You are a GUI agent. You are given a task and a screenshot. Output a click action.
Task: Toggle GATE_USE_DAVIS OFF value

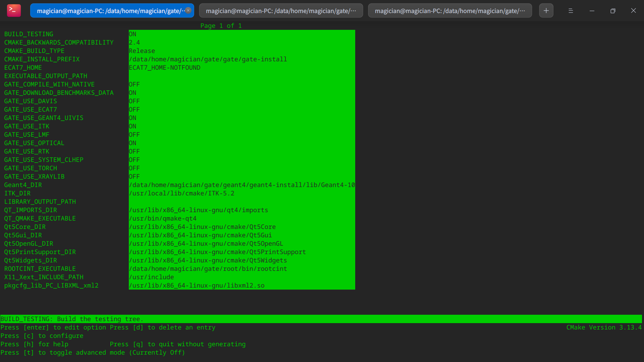tap(134, 101)
